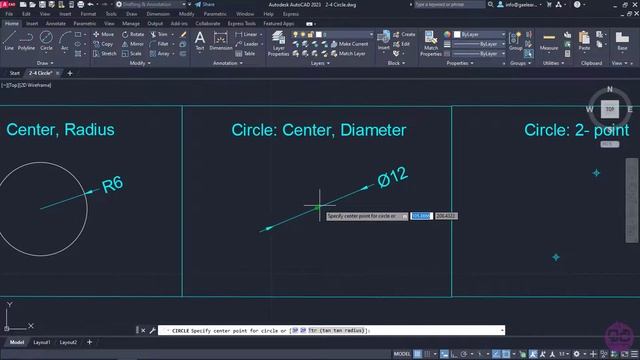Click the Plot printer icon in quick access toolbar

(81, 4)
